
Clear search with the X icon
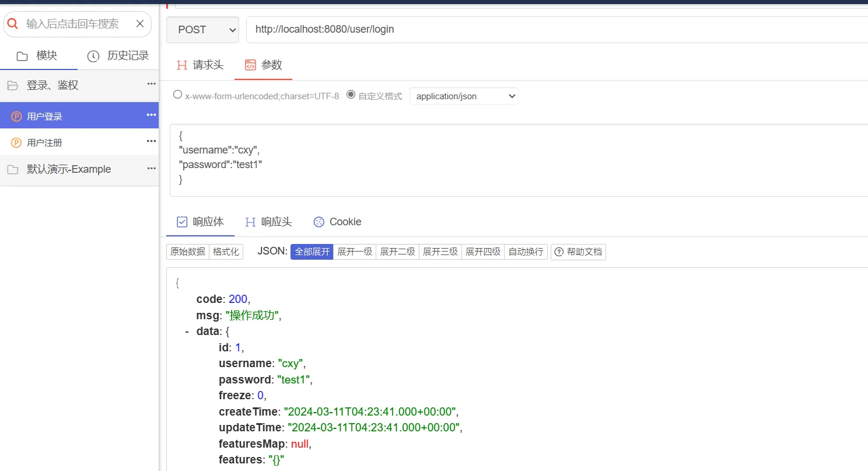click(140, 24)
